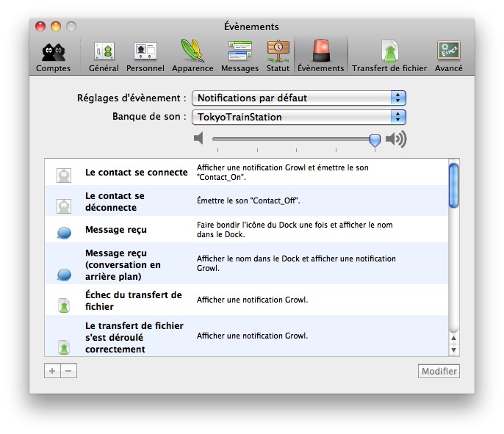The width and height of the screenshot is (504, 434).
Task: Open the Réglages d'évènement dropdown
Action: [299, 98]
